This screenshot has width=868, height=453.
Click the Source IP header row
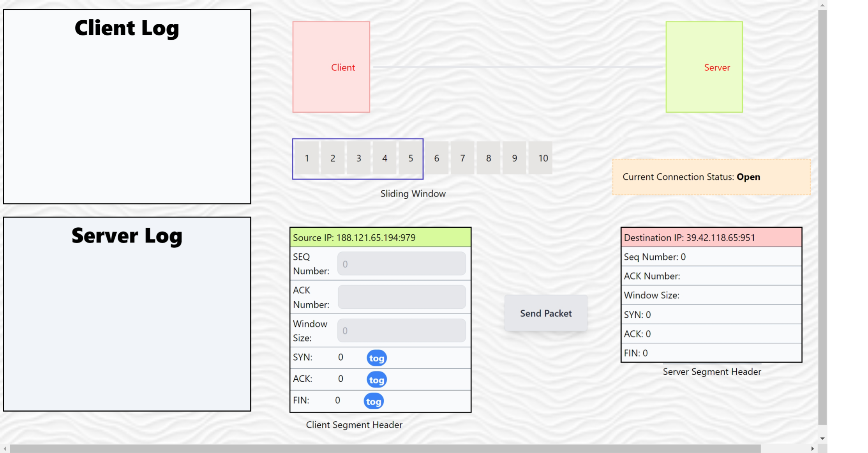[380, 237]
